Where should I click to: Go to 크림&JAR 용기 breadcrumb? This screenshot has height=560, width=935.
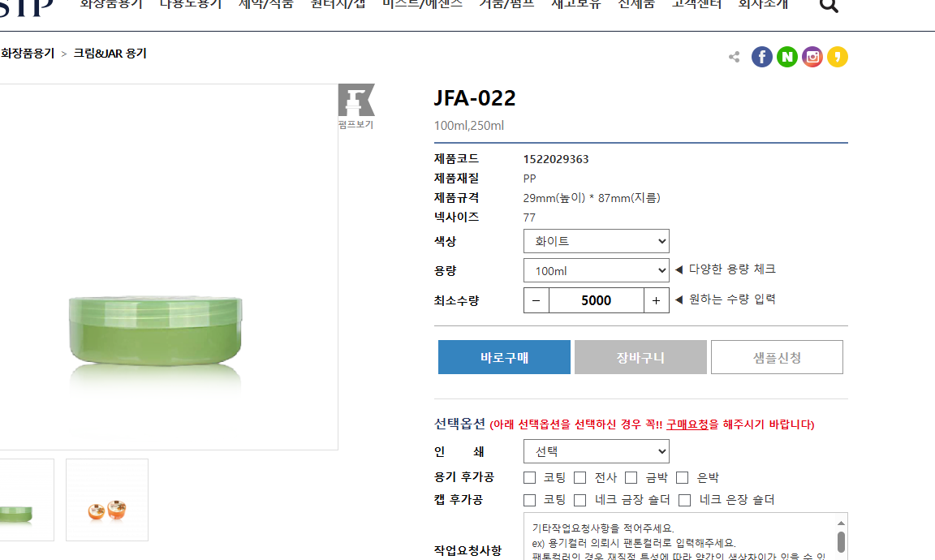(110, 53)
